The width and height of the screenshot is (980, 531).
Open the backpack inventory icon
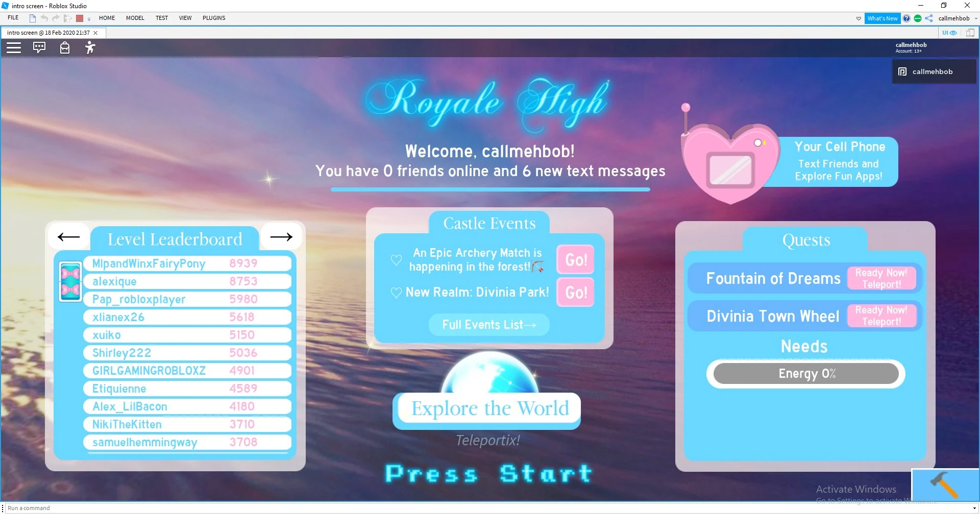click(x=65, y=47)
